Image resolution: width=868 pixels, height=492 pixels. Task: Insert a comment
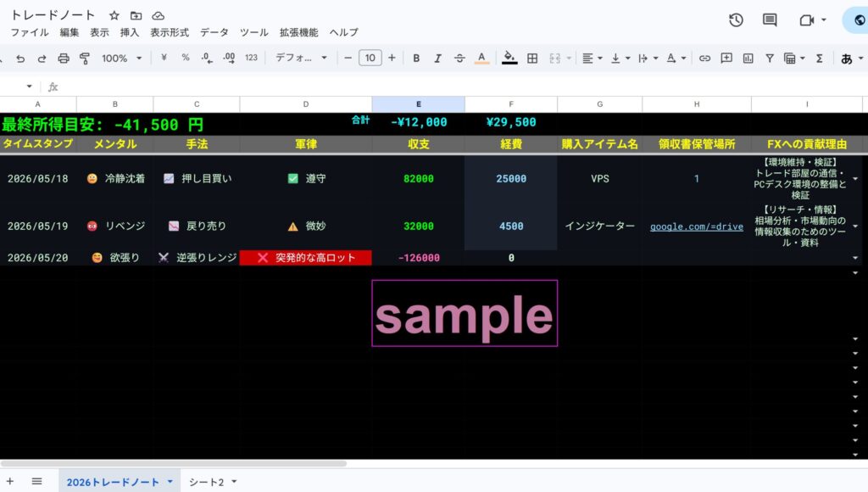point(726,59)
